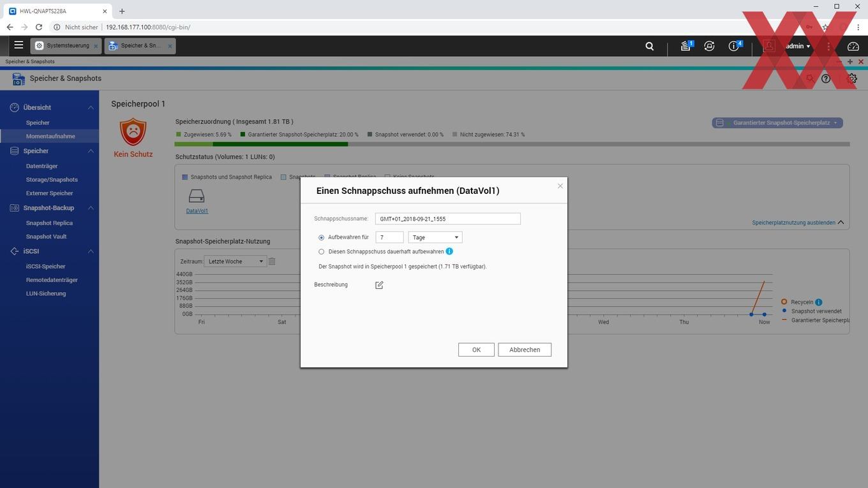This screenshot has height=488, width=868.
Task: Click the Schnappschussname input field
Action: [x=448, y=219]
